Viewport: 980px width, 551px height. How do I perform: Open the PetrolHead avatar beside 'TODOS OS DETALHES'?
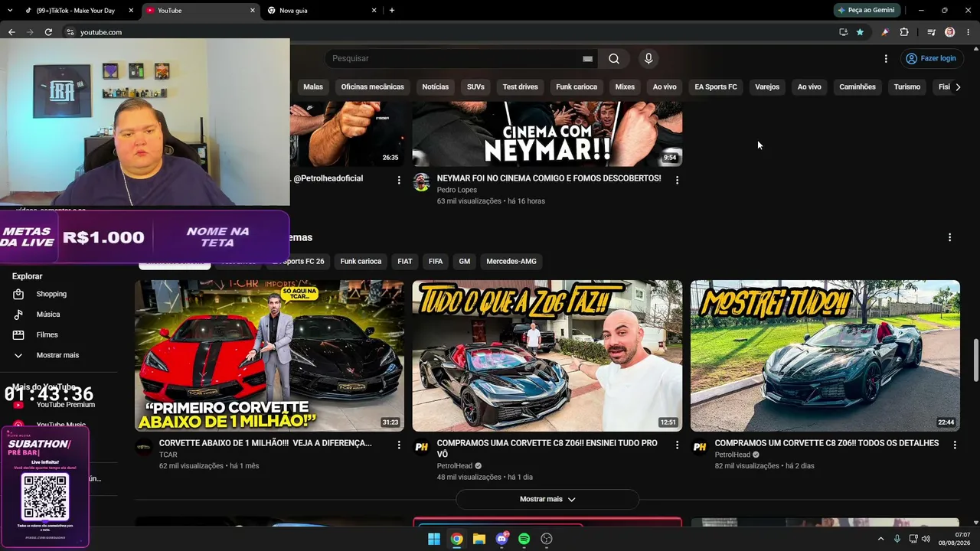[x=699, y=447]
